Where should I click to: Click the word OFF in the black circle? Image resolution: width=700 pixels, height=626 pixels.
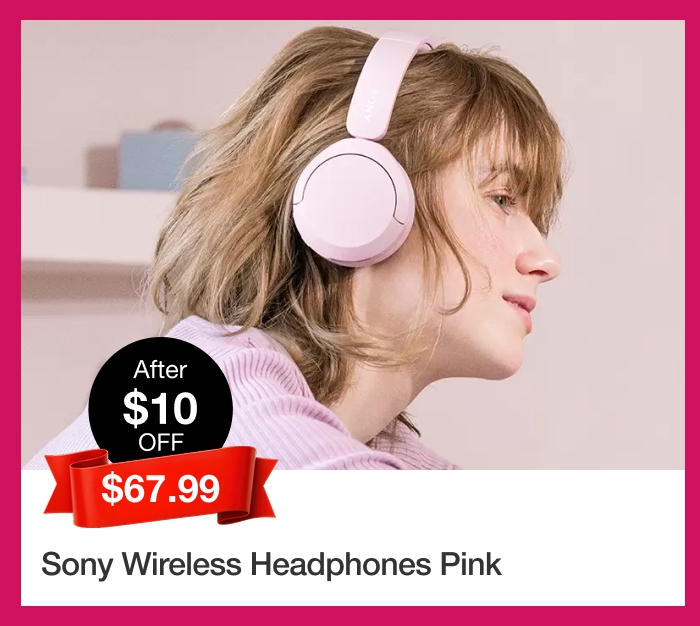pos(161,442)
